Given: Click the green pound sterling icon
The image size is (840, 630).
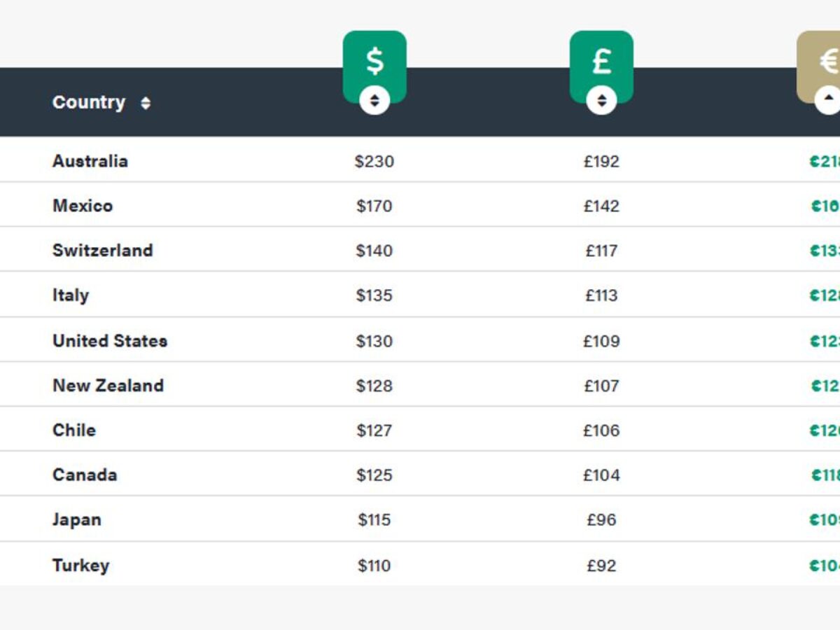Looking at the screenshot, I should (601, 62).
